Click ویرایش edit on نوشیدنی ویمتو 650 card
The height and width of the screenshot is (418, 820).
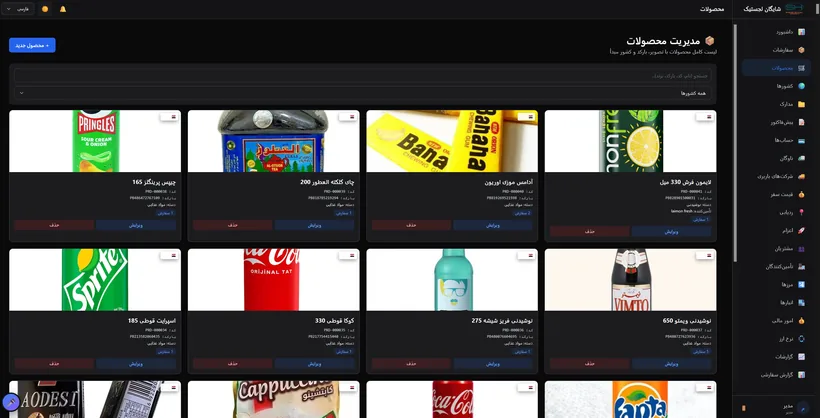click(x=671, y=364)
